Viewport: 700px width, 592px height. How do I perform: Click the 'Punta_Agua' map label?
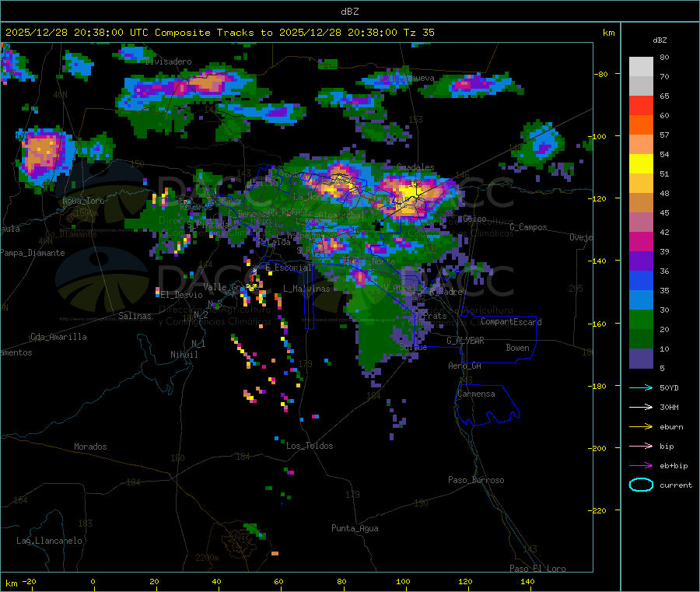click(x=355, y=528)
